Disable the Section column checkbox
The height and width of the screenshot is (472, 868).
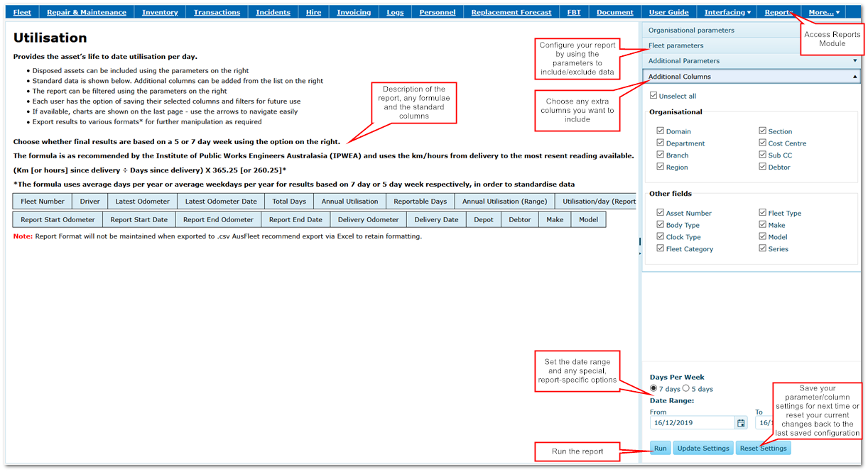(x=763, y=131)
